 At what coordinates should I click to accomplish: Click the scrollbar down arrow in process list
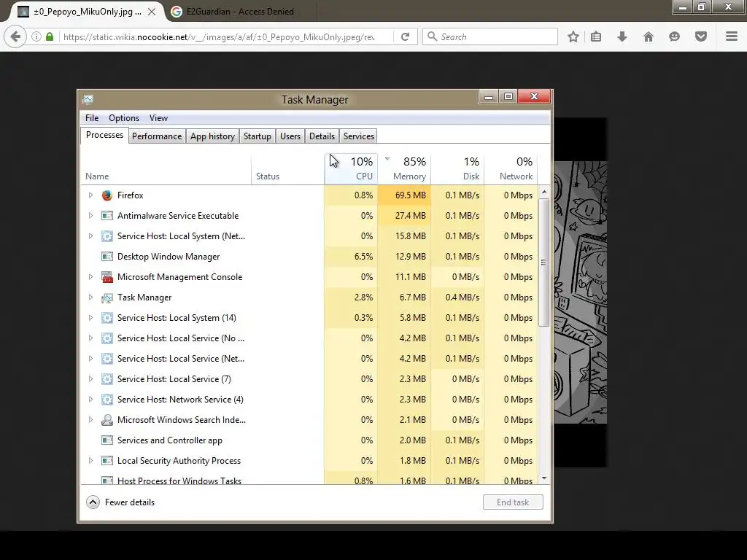pyautogui.click(x=544, y=478)
